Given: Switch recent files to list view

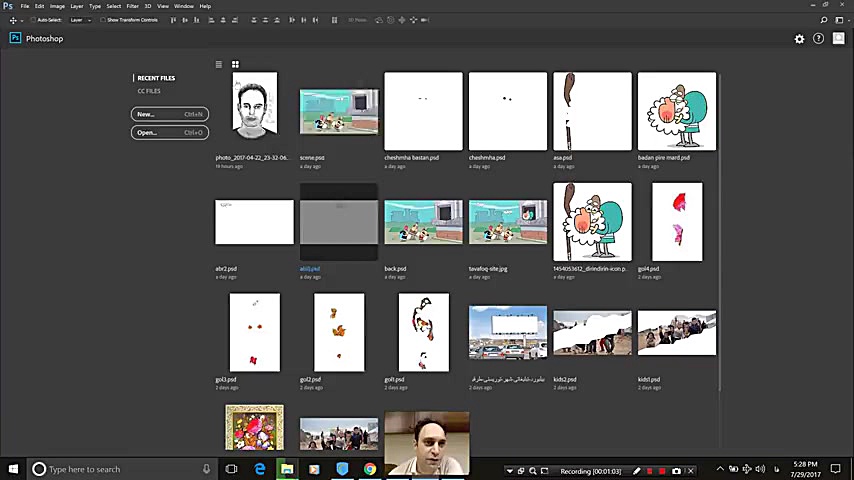Looking at the screenshot, I should click(219, 65).
